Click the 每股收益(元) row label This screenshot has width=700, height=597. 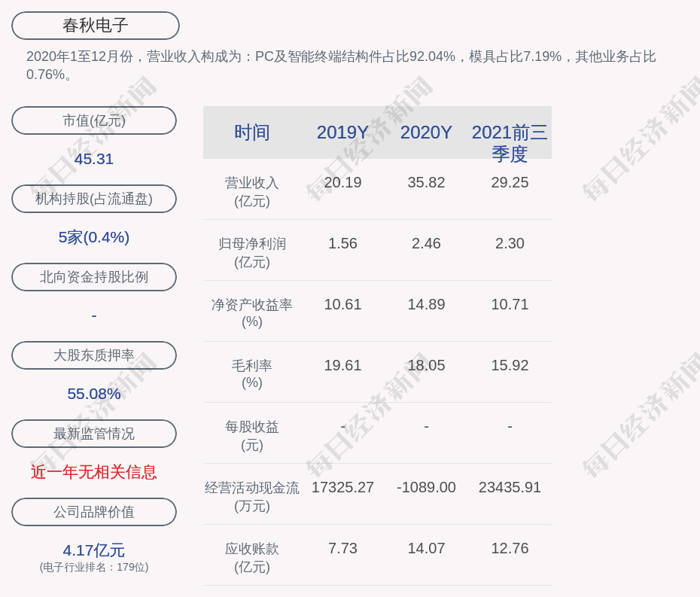(252, 435)
